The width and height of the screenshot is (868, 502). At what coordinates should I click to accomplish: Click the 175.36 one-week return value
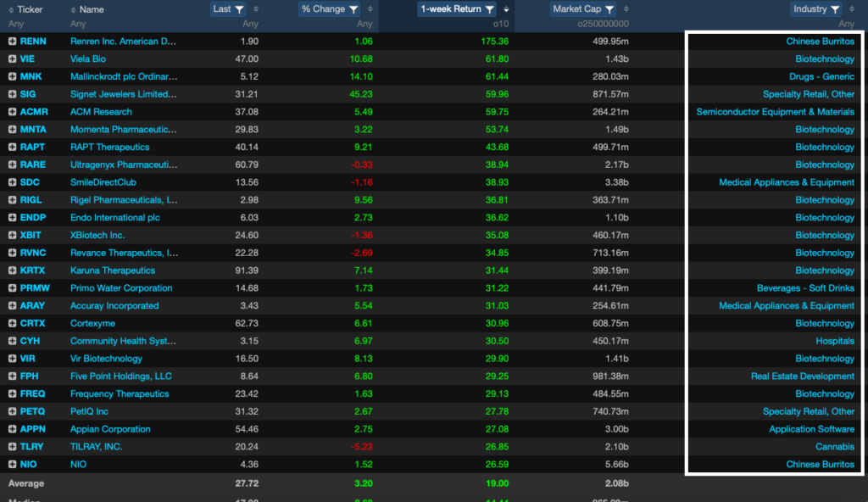coord(495,41)
